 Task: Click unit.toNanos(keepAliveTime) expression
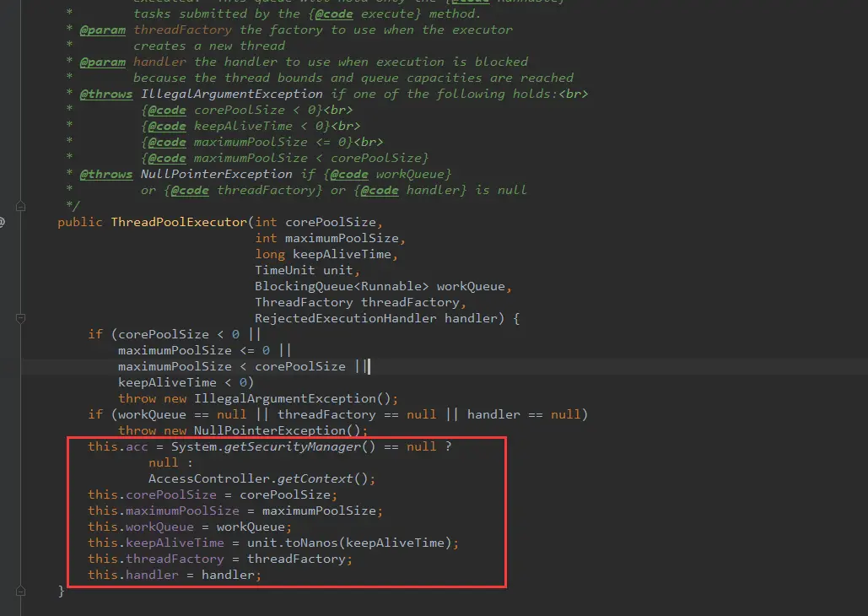pos(349,543)
